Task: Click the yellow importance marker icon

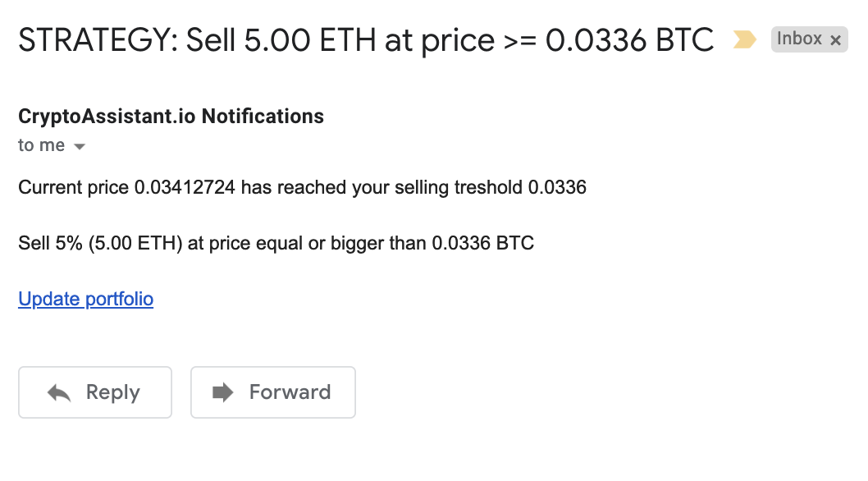Action: (x=745, y=39)
